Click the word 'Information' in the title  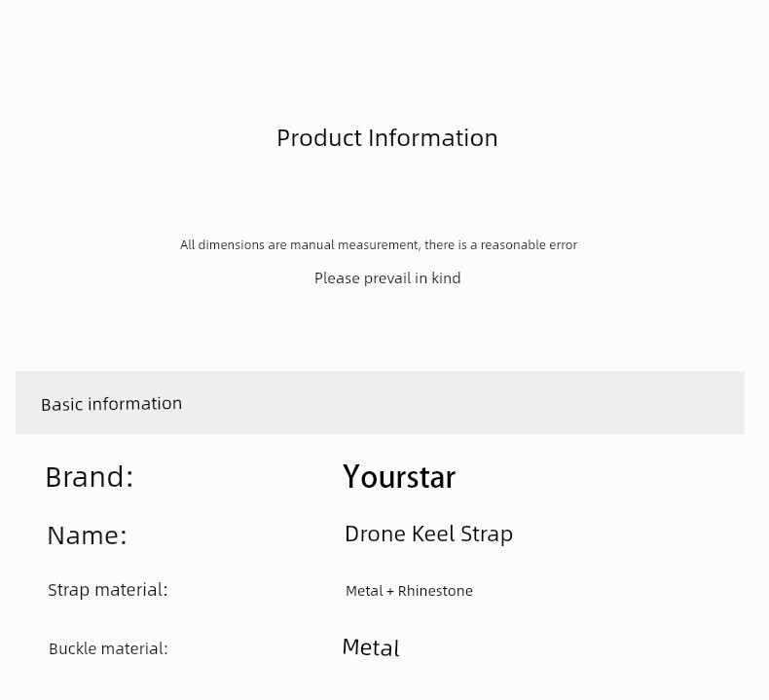pos(432,138)
